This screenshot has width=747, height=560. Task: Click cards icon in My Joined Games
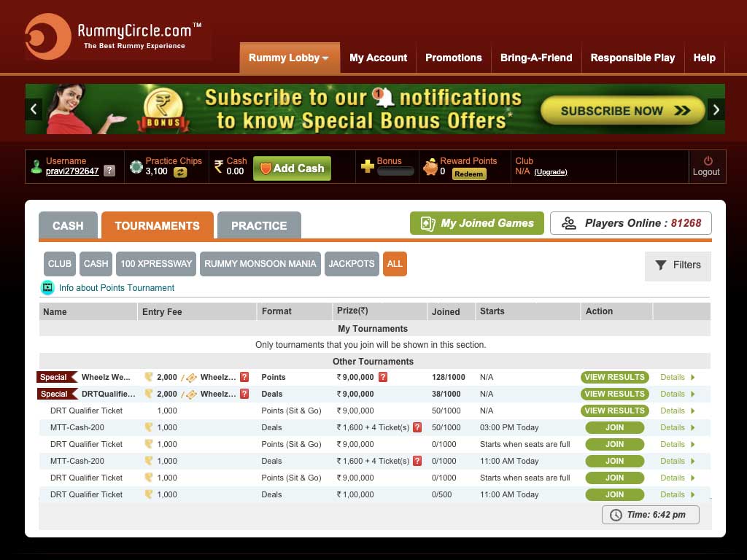coord(427,224)
